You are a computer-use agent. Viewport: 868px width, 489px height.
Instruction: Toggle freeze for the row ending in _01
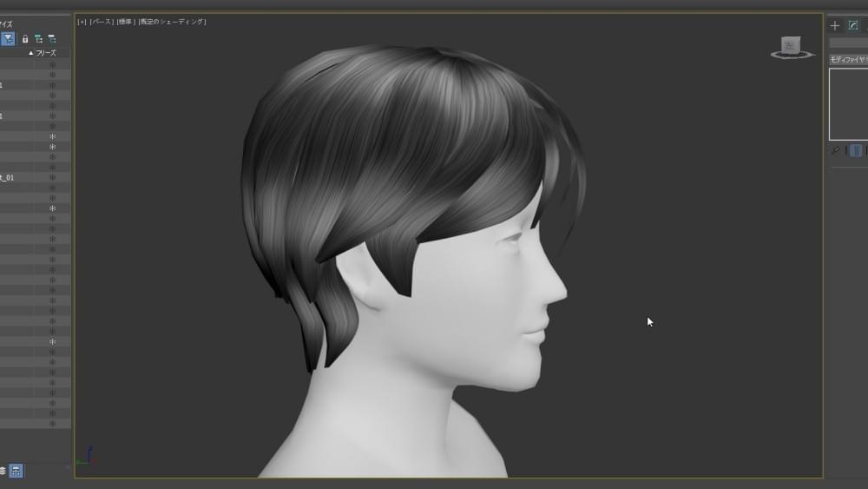53,178
